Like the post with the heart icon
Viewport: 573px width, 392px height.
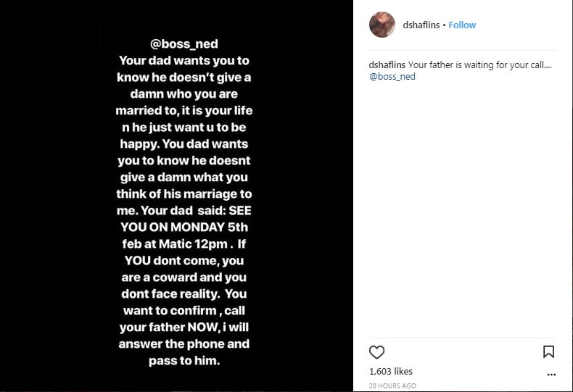click(x=377, y=352)
